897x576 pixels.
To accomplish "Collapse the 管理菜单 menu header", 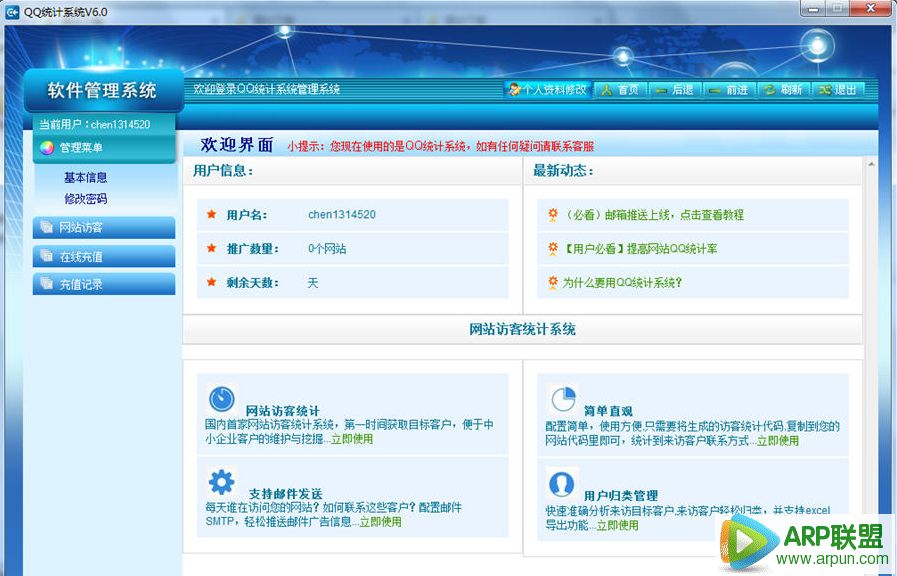I will pyautogui.click(x=104, y=148).
